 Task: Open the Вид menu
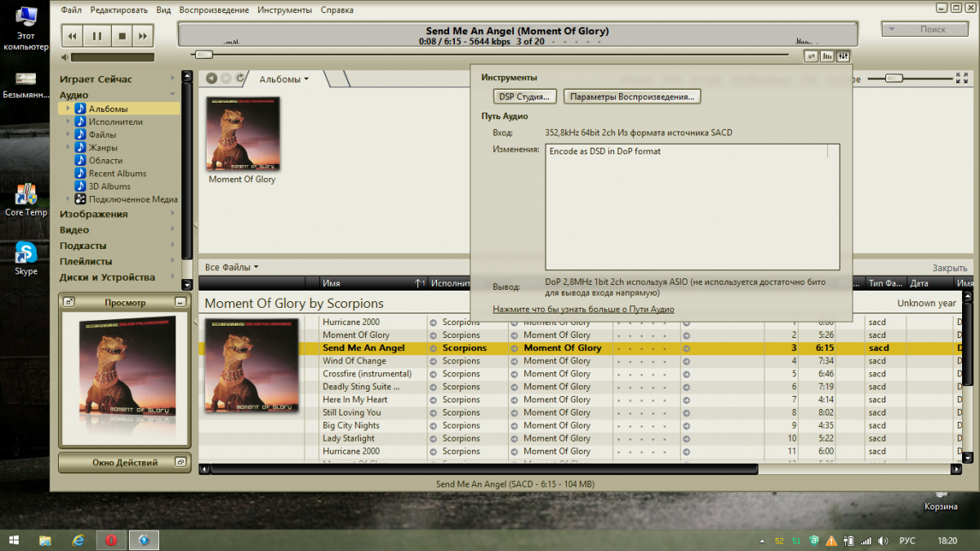pyautogui.click(x=163, y=11)
